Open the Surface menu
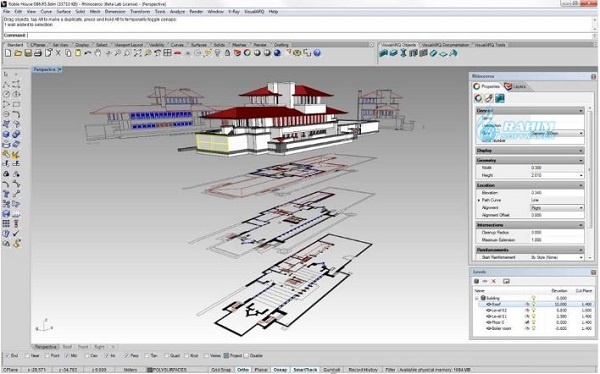Screen dimensions: 600x374 (x=64, y=12)
